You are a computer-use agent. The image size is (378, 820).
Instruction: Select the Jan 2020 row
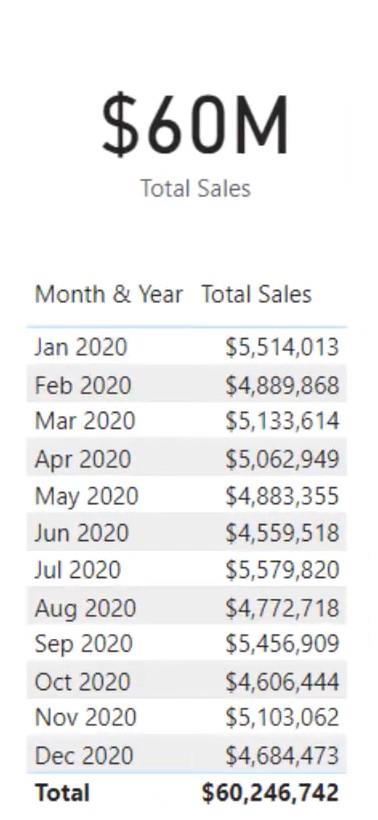(187, 347)
